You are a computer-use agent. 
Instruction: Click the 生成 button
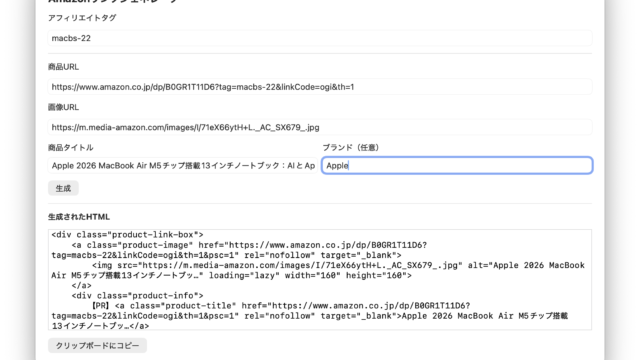(x=63, y=189)
